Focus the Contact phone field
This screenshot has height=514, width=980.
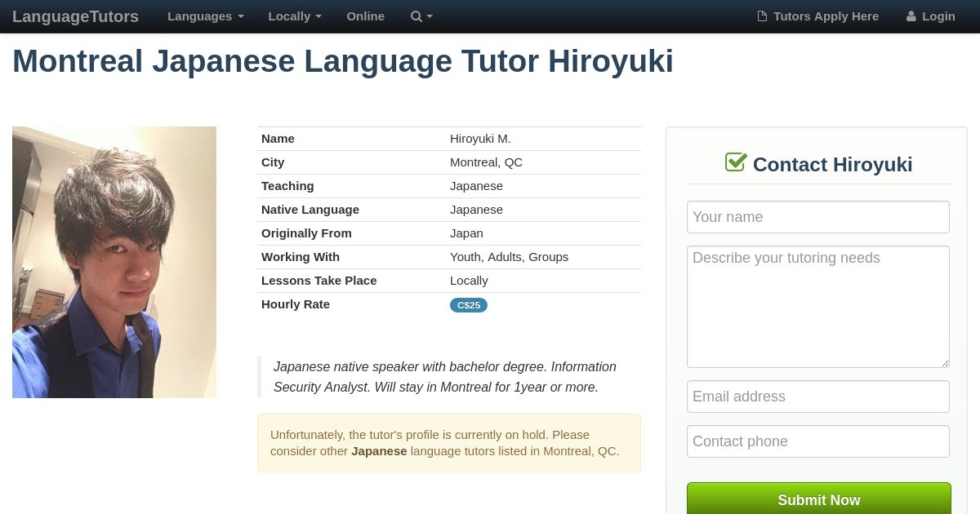tap(818, 441)
